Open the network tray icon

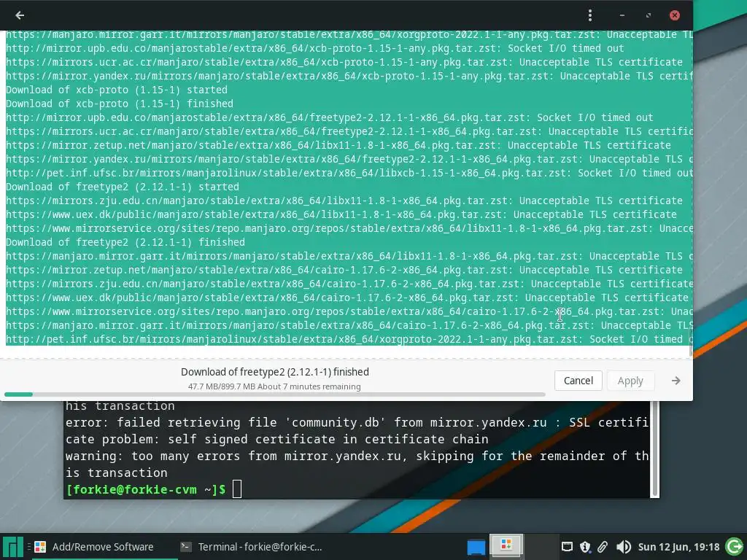click(567, 547)
